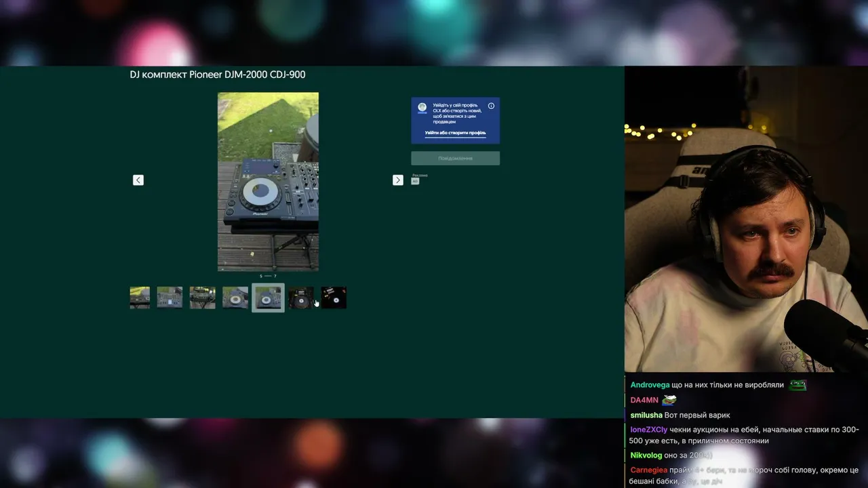Show the third photo thumbnail
The height and width of the screenshot is (488, 868).
pyautogui.click(x=203, y=298)
